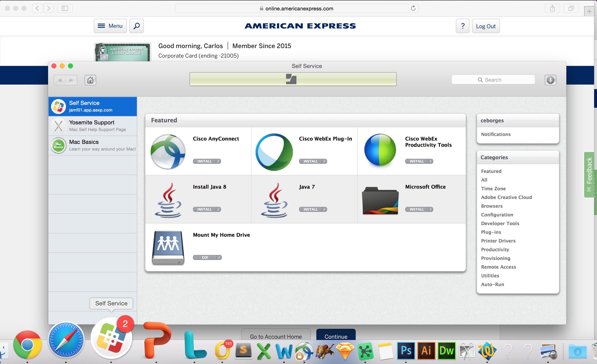Click the American Express help question mark
This screenshot has height=364, width=597.
(462, 26)
